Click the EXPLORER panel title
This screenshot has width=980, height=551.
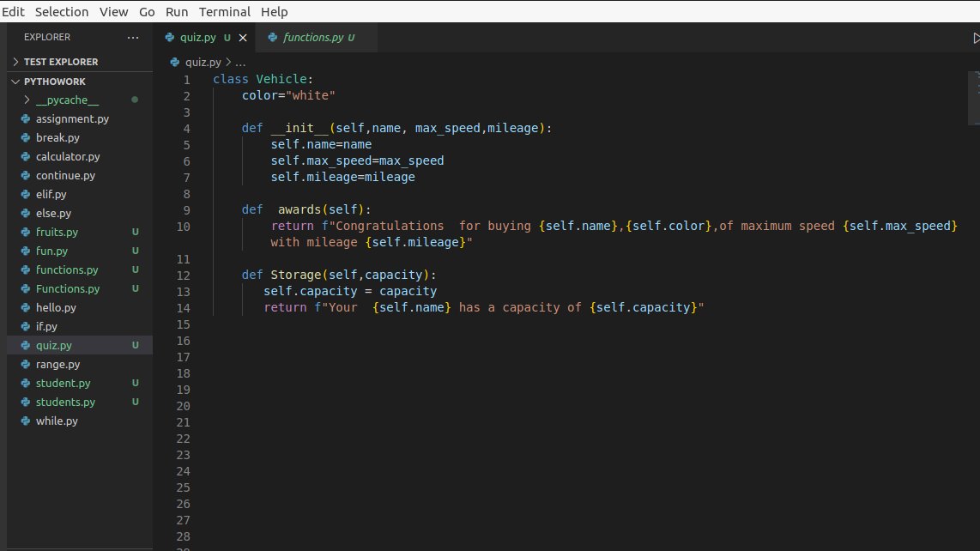pos(47,37)
